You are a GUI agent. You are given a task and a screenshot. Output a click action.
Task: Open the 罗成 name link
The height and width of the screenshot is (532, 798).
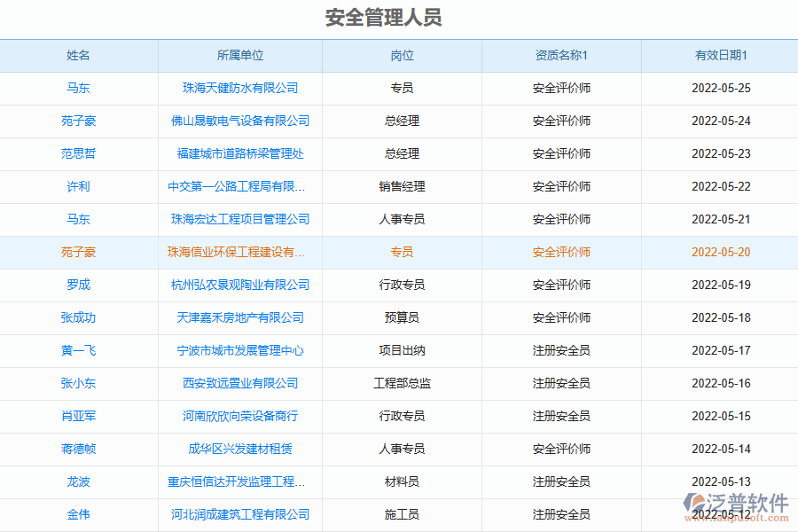(x=78, y=286)
